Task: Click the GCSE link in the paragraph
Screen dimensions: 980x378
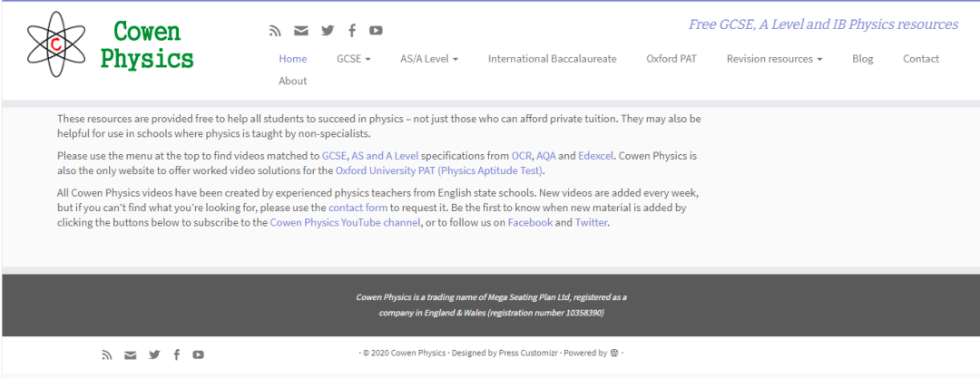Action: (334, 156)
